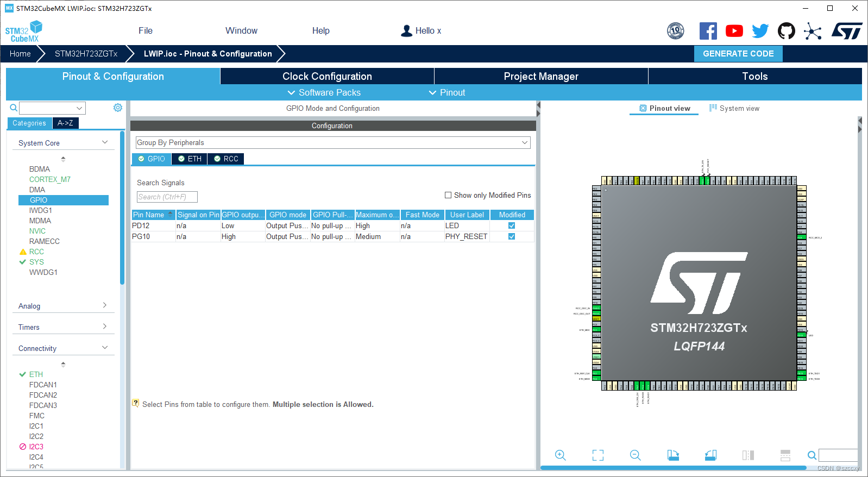Rotate the chip clockwise

tap(673, 455)
